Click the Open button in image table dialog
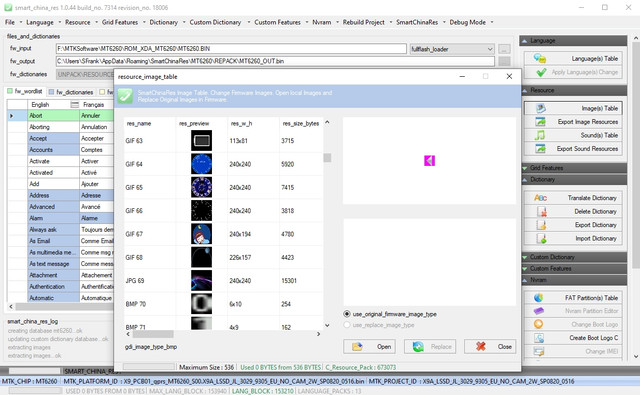 tap(369, 346)
